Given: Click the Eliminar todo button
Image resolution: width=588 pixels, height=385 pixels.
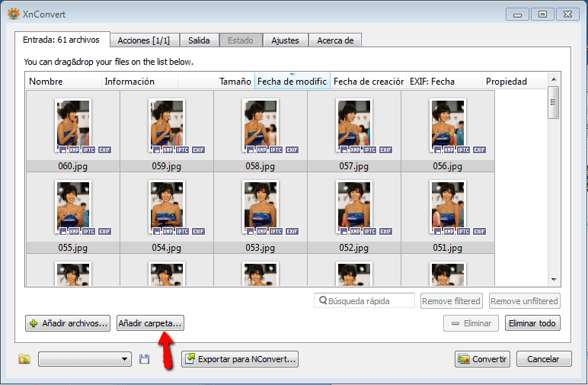Looking at the screenshot, I should [532, 323].
